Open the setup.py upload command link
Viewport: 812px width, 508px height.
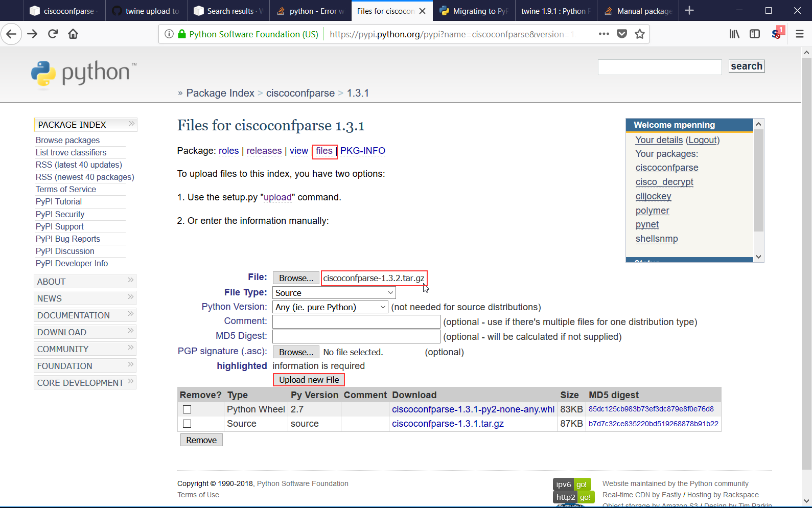click(x=277, y=197)
